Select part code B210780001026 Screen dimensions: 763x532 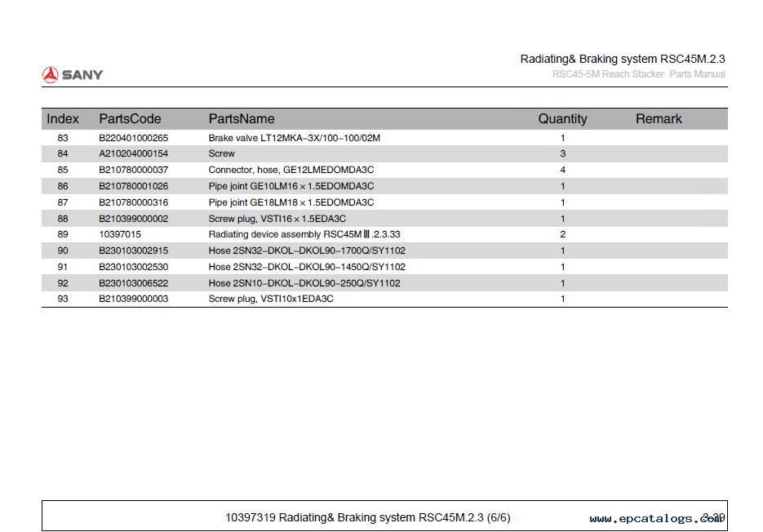point(133,186)
